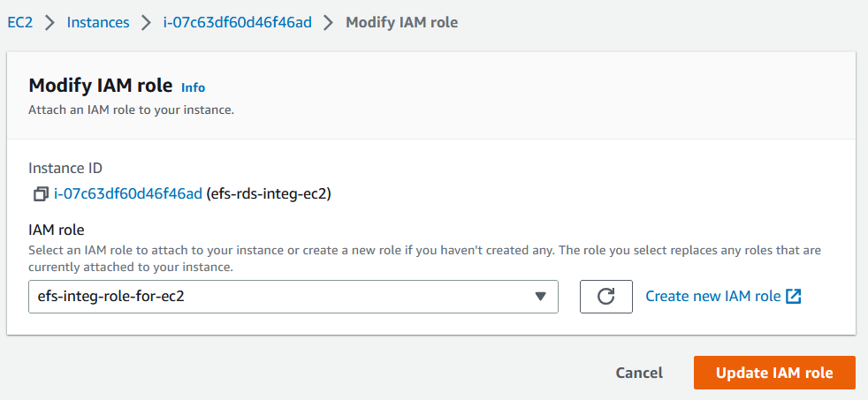Viewport: 868px width, 400px height.
Task: Open instance i-07c63df60d46f46ad from breadcrumb
Action: coord(237,22)
